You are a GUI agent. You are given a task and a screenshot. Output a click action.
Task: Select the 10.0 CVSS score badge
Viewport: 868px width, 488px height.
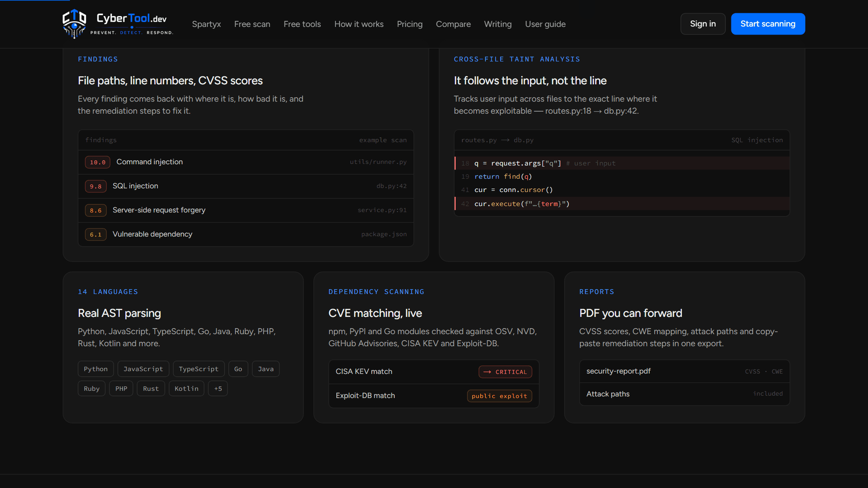point(98,162)
